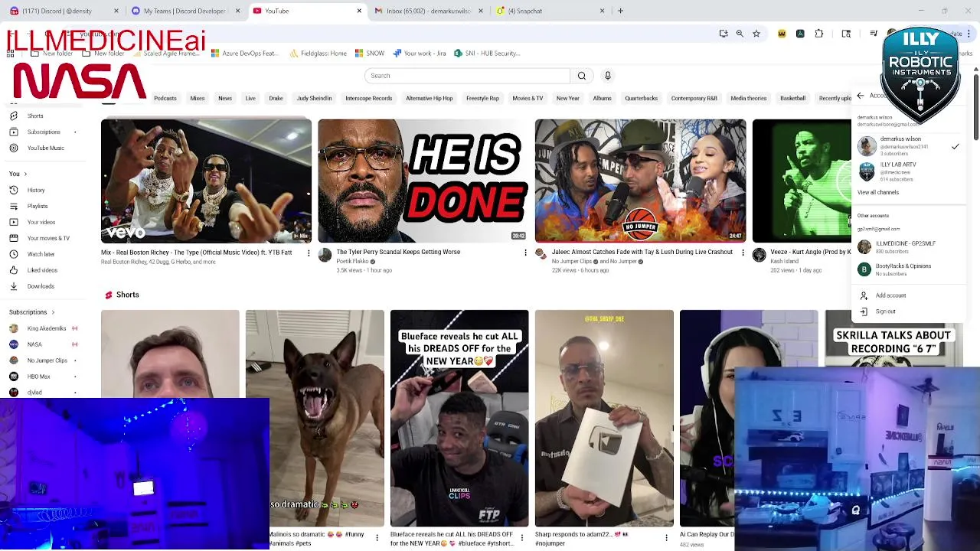The height and width of the screenshot is (551, 980).
Task: Open the Jaleec video's three-dot menu
Action: tap(743, 253)
